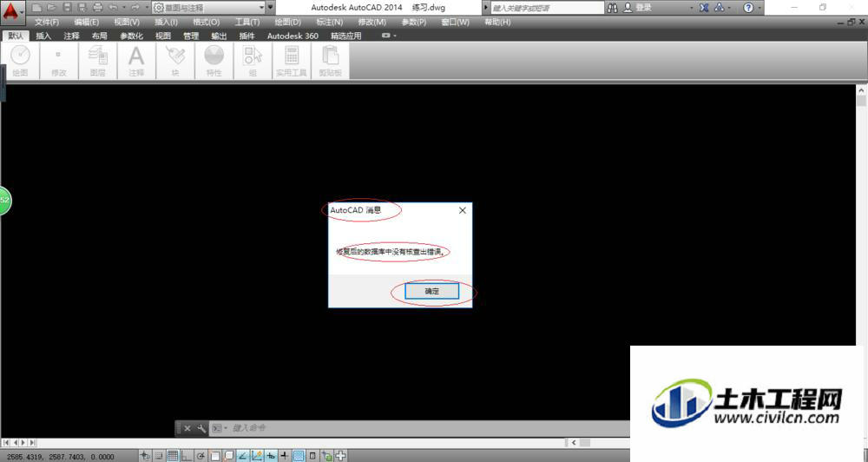The width and height of the screenshot is (868, 462).
Task: Click the InfoCenter keyword search field
Action: point(547,8)
